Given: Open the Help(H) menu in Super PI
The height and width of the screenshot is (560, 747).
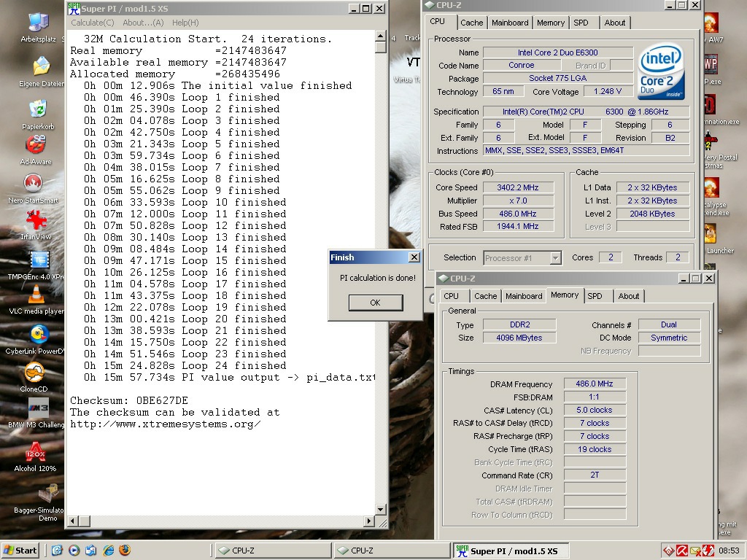Looking at the screenshot, I should click(185, 23).
